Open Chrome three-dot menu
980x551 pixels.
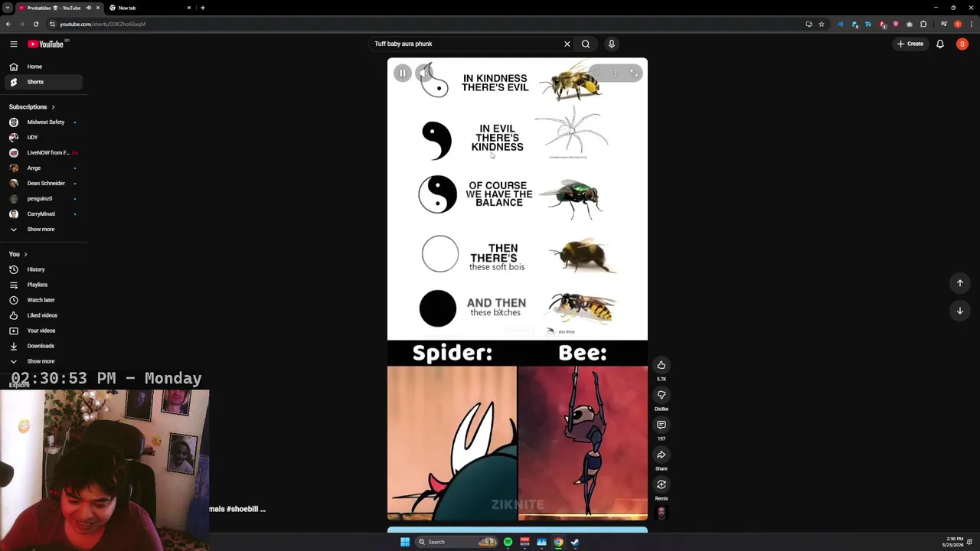(971, 24)
